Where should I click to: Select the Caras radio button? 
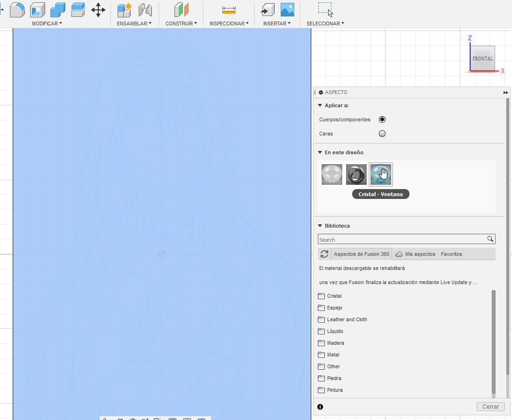382,134
